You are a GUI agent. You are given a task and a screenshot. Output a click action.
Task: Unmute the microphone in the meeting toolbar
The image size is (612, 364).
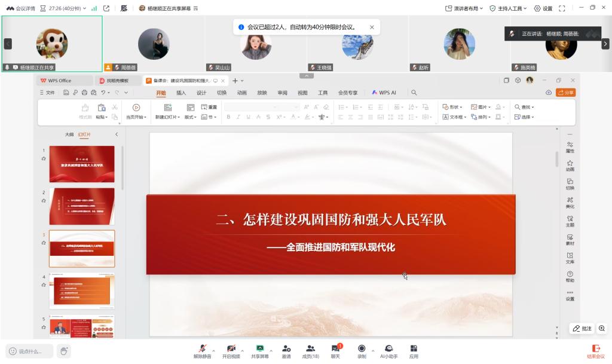click(202, 349)
